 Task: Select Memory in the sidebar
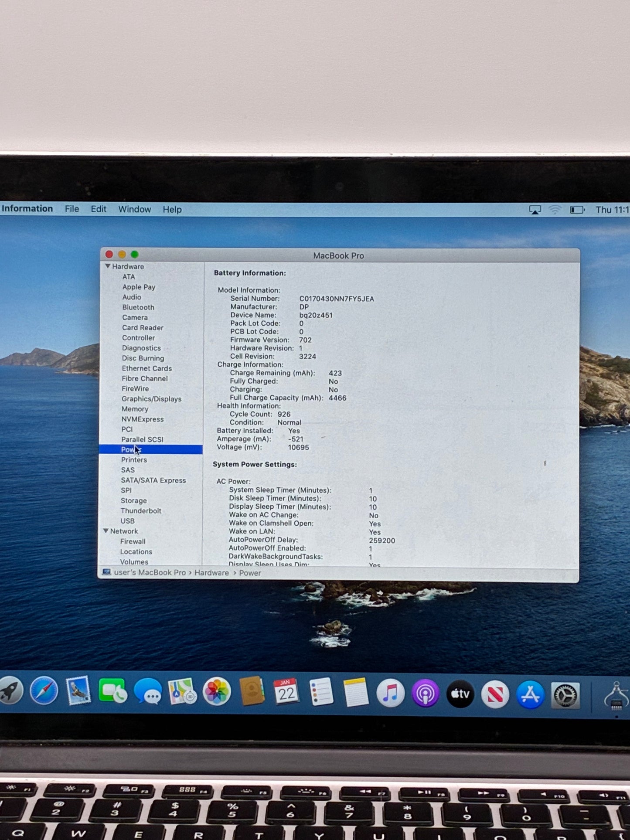pos(135,409)
